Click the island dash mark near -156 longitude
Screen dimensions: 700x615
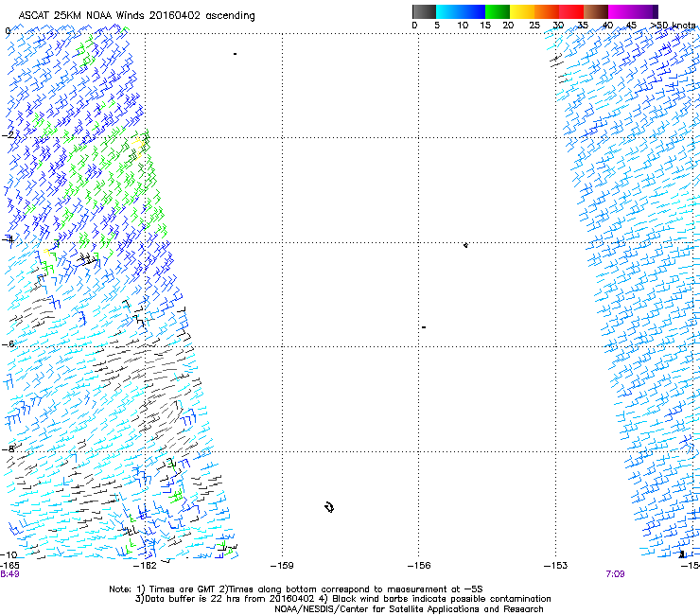click(x=424, y=327)
